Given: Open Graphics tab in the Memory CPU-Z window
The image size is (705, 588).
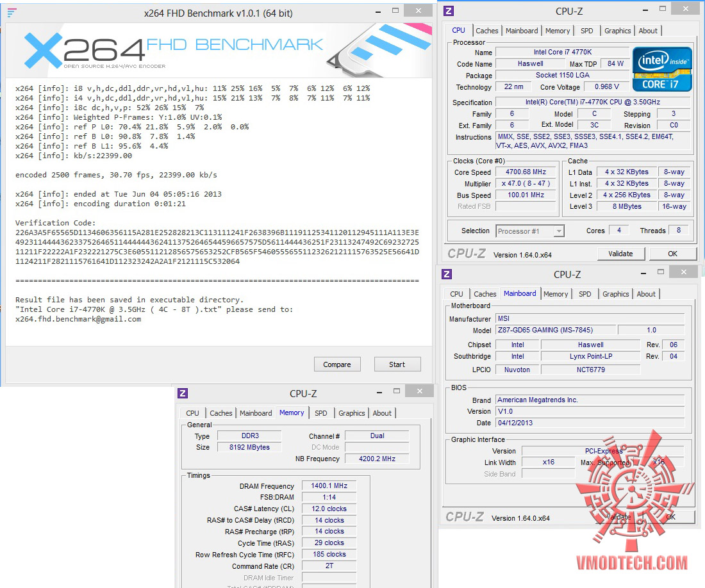Looking at the screenshot, I should (352, 412).
